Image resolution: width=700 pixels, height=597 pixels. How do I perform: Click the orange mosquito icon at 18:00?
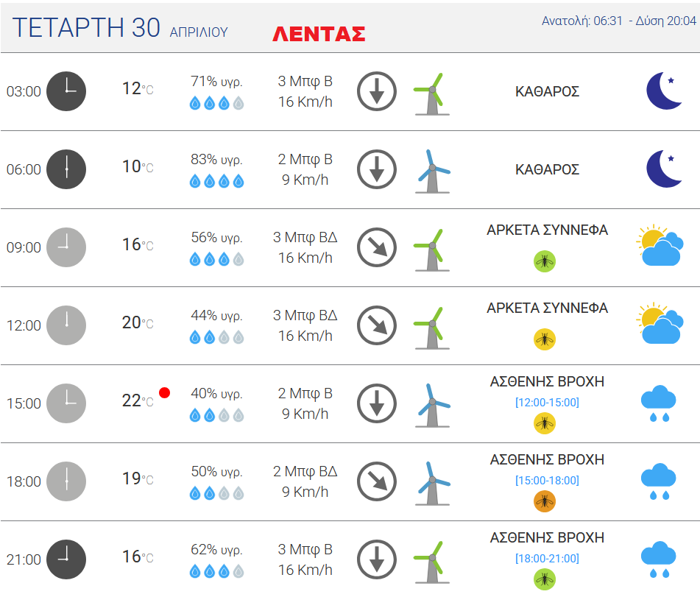click(x=545, y=501)
